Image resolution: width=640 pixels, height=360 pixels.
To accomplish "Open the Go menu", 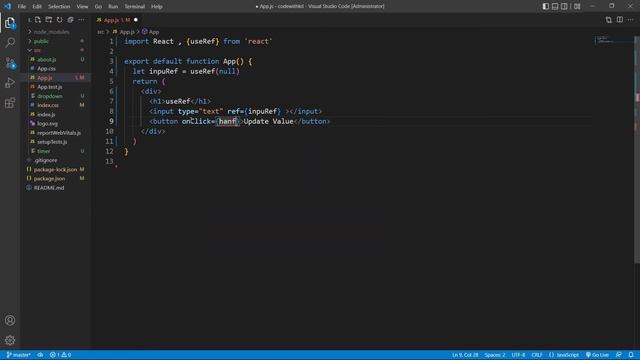I will tap(98, 7).
